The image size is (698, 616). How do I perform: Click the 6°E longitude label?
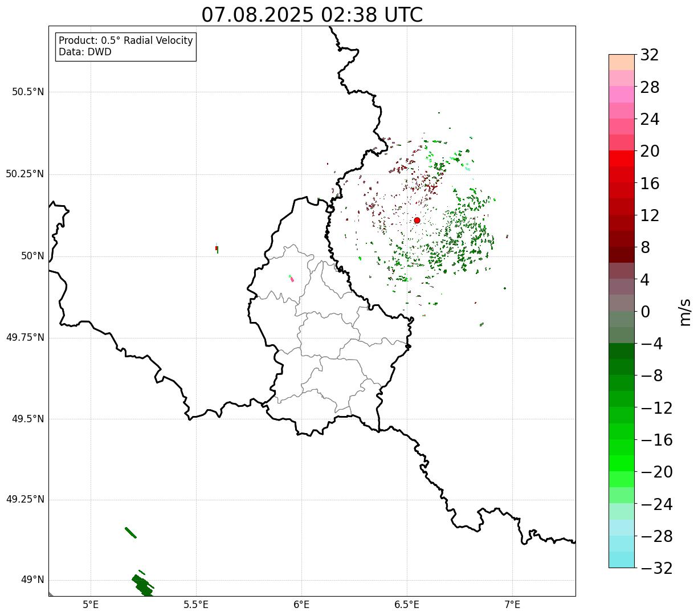pyautogui.click(x=301, y=605)
